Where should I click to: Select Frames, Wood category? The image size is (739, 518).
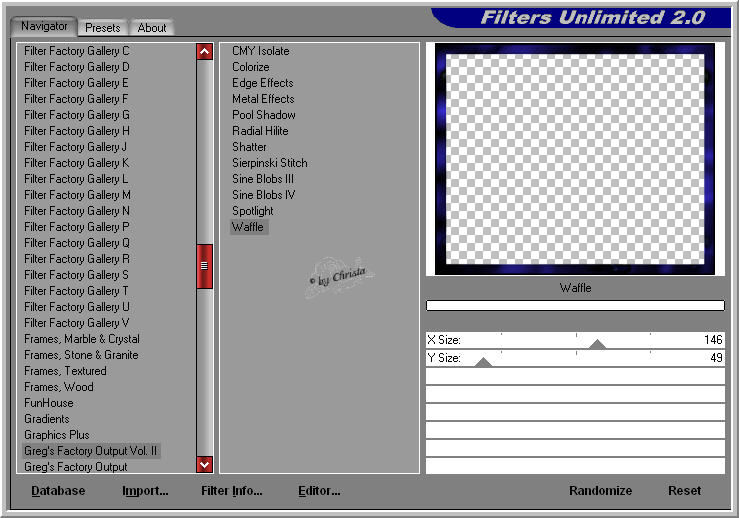click(59, 387)
